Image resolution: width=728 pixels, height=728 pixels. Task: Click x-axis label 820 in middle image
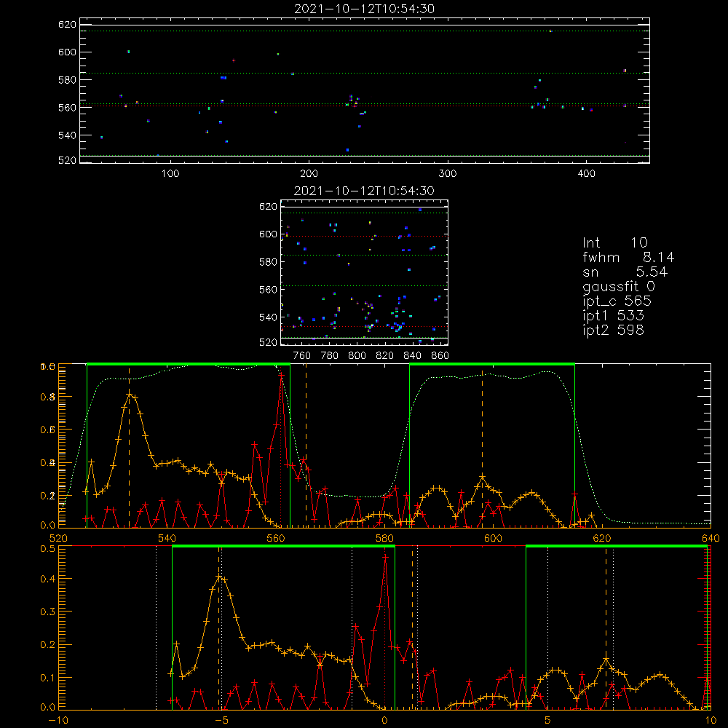pos(385,356)
